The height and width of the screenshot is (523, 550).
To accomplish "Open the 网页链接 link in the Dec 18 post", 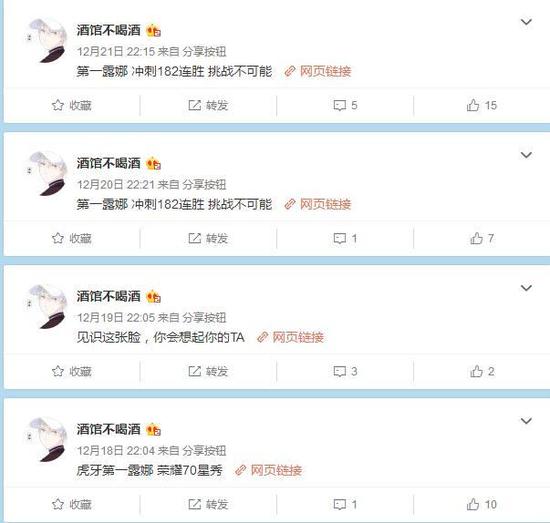I will click(268, 470).
